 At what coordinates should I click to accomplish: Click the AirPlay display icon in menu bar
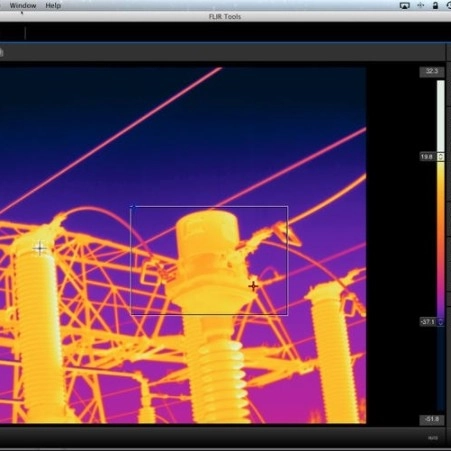click(x=405, y=5)
